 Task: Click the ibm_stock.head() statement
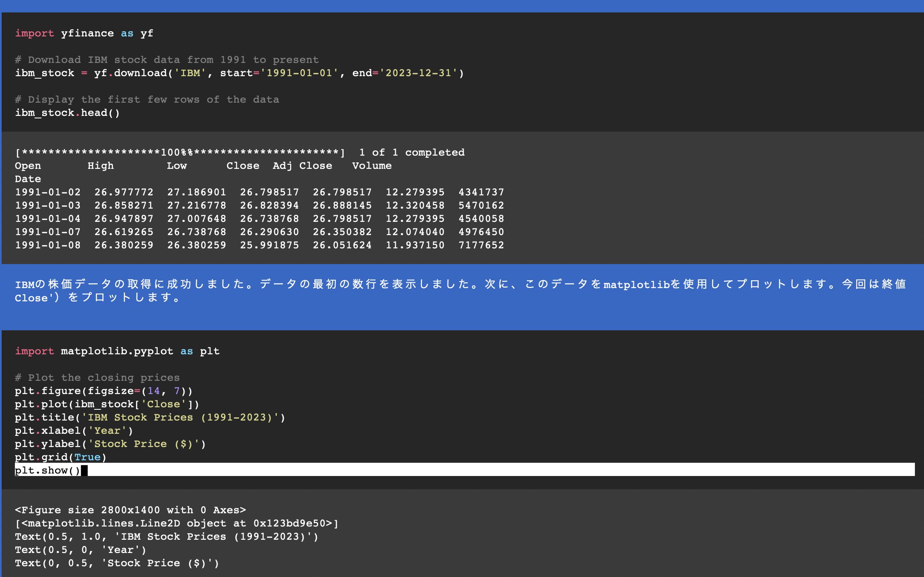pyautogui.click(x=67, y=112)
